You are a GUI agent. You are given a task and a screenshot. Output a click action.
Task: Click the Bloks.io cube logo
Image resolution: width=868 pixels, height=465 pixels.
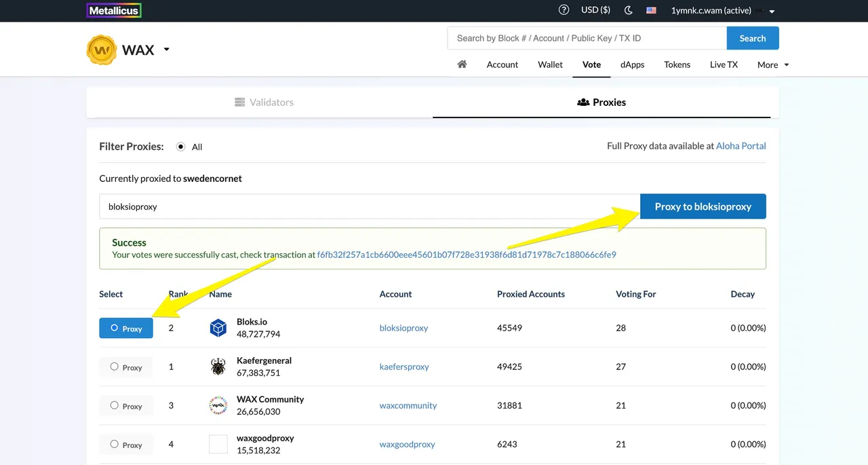tap(218, 329)
